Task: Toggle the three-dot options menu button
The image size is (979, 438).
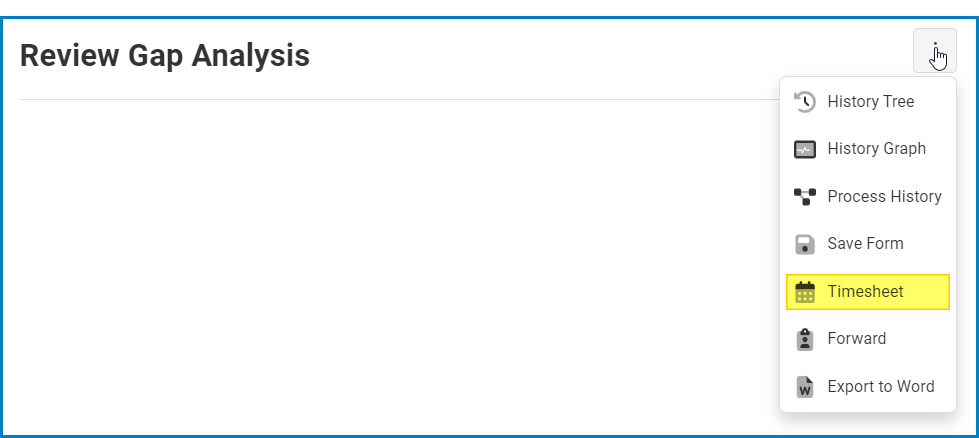Action: point(935,51)
